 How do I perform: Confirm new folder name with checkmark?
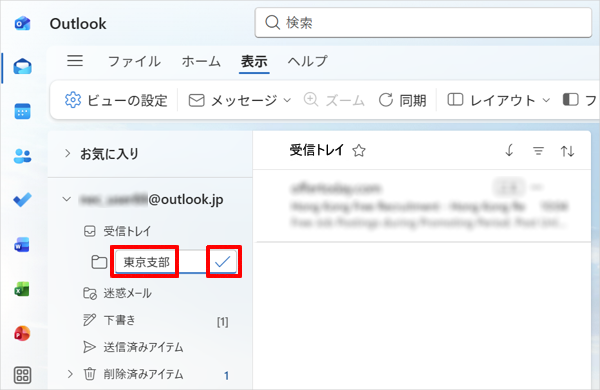pos(223,262)
